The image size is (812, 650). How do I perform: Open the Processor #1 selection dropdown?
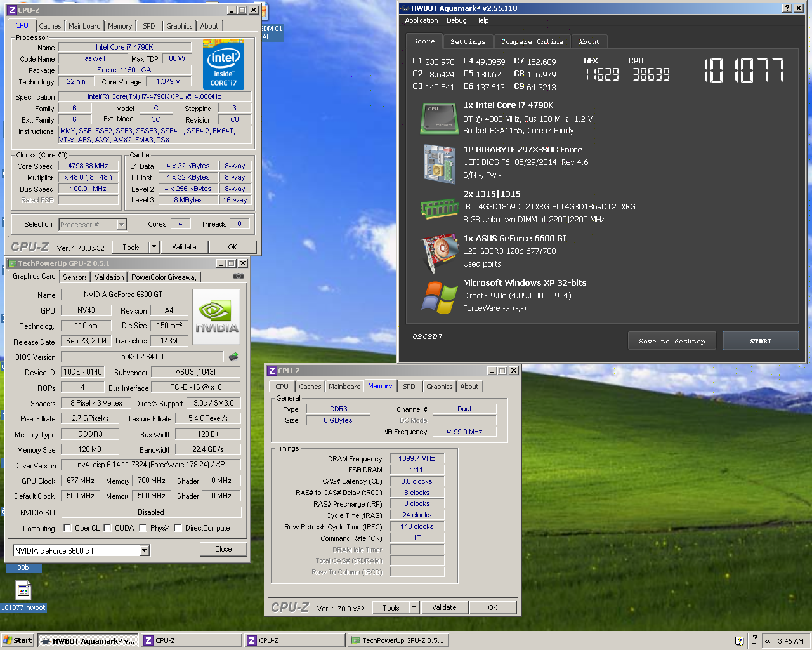coord(121,225)
